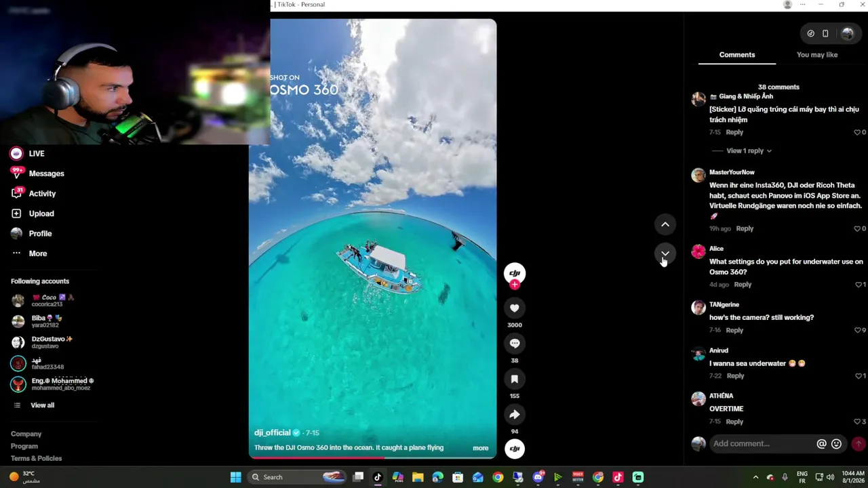This screenshot has width=868, height=488.
Task: Open the Company footer link
Action: [26, 434]
